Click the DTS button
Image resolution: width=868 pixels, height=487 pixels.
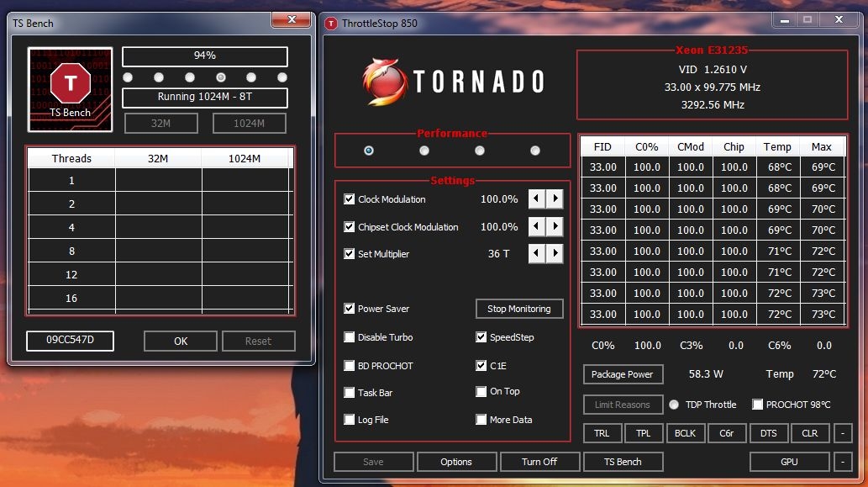point(768,433)
